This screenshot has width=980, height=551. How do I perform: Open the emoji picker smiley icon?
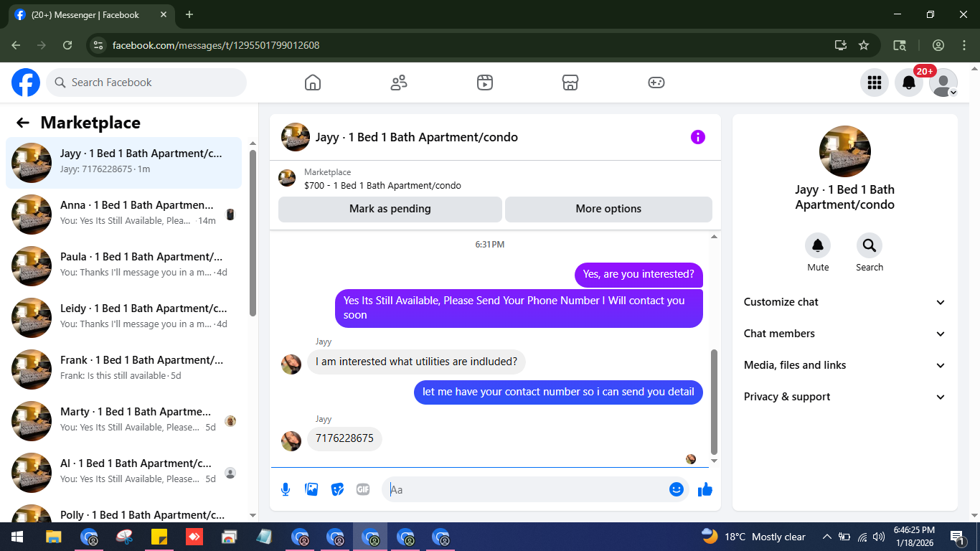coord(676,489)
